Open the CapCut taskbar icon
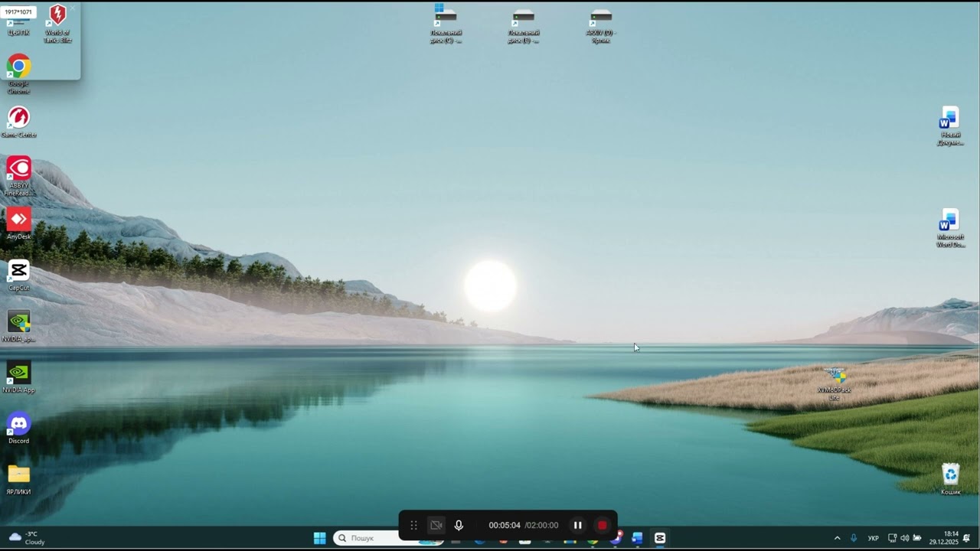Viewport: 980px width, 551px height. pyautogui.click(x=660, y=538)
